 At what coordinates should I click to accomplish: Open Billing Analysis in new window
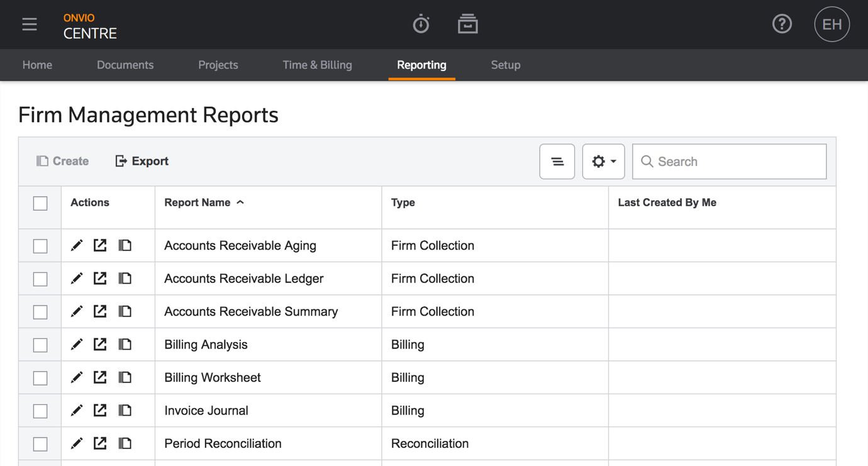click(x=100, y=344)
